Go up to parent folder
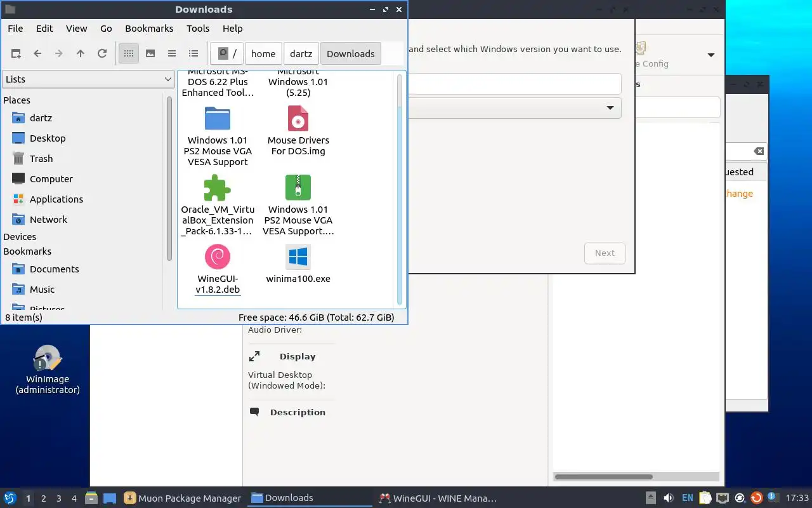 pyautogui.click(x=81, y=54)
